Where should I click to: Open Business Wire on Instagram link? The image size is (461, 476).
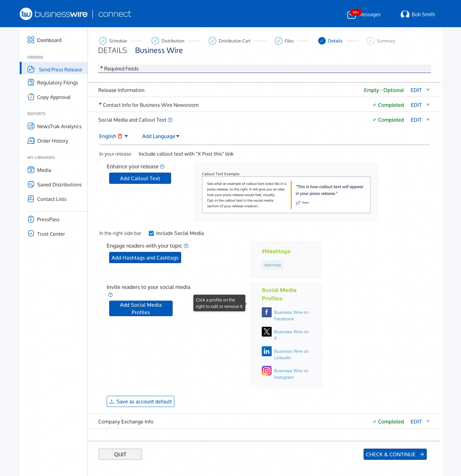(291, 374)
